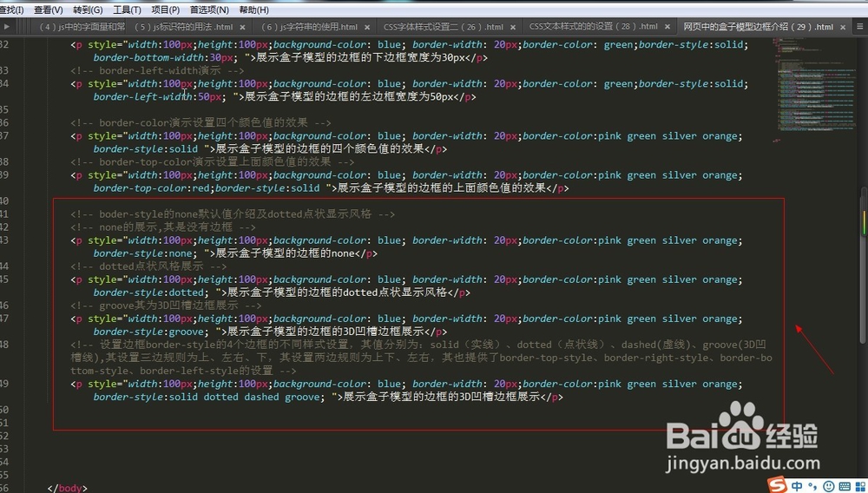Click the Sogou input method S logo
Viewport: 868px width, 493px height.
pyautogui.click(x=777, y=484)
